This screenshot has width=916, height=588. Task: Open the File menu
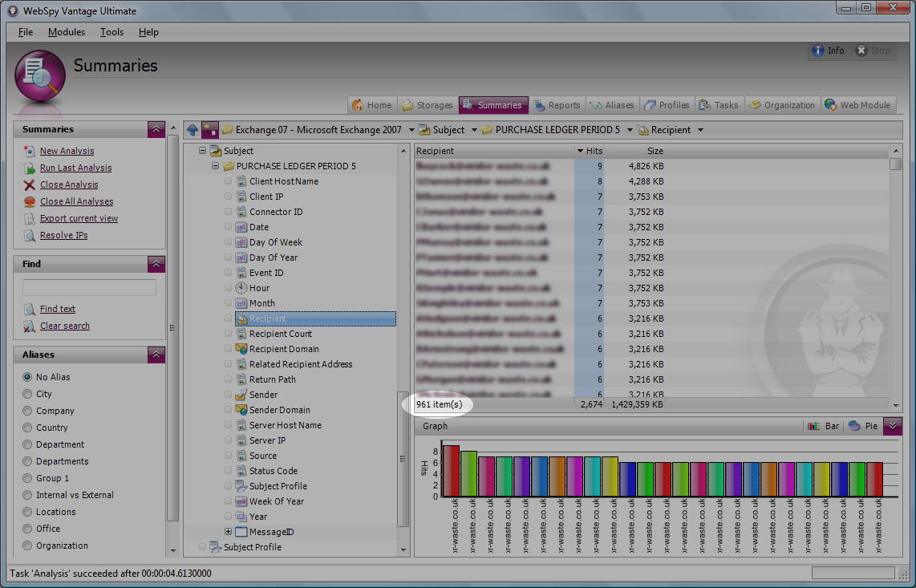[x=26, y=32]
